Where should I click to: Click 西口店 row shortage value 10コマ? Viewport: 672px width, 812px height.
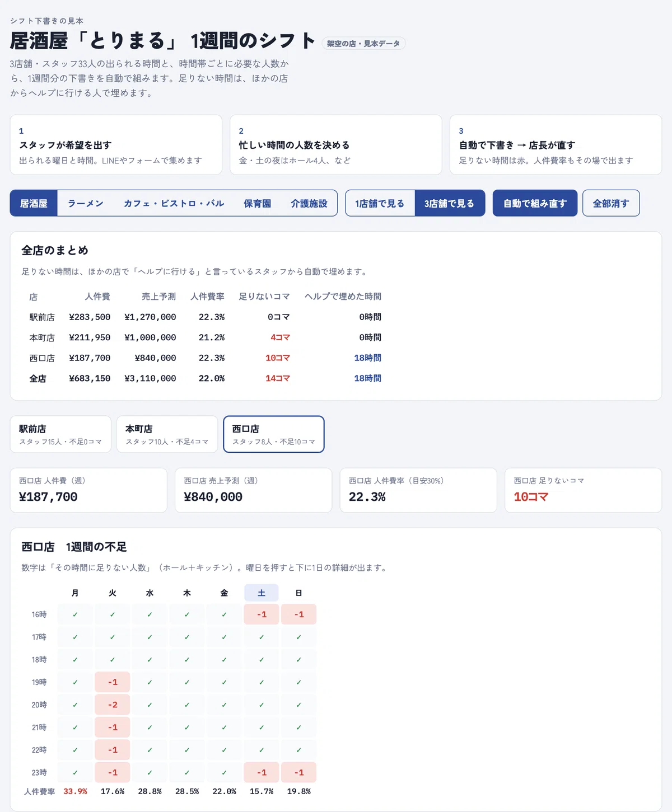(x=278, y=358)
